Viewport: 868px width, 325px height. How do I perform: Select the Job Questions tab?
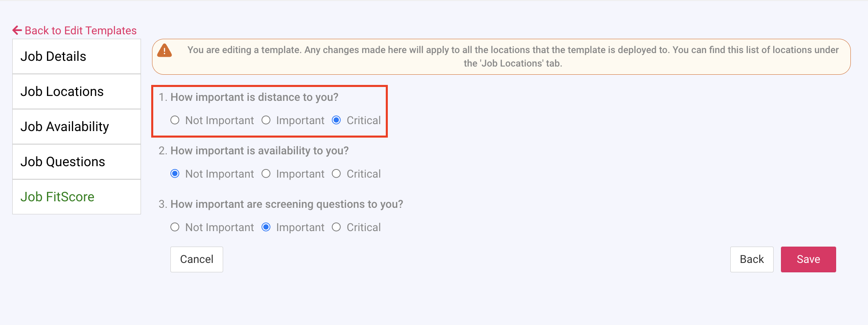click(77, 162)
